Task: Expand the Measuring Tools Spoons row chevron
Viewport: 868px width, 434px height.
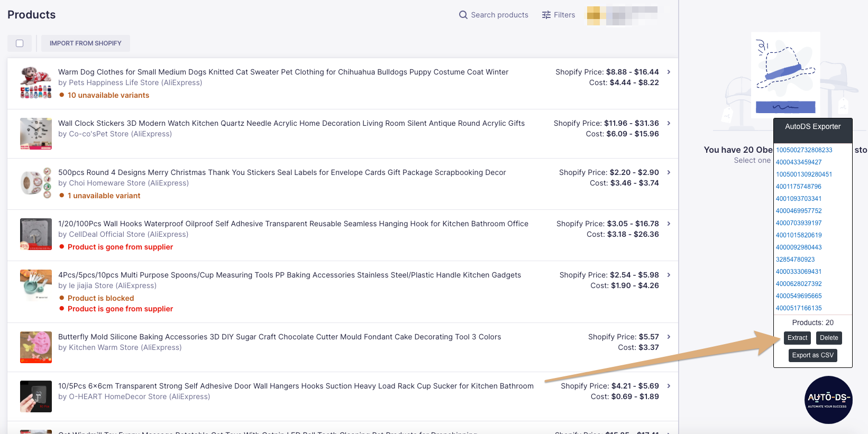Action: (x=669, y=275)
